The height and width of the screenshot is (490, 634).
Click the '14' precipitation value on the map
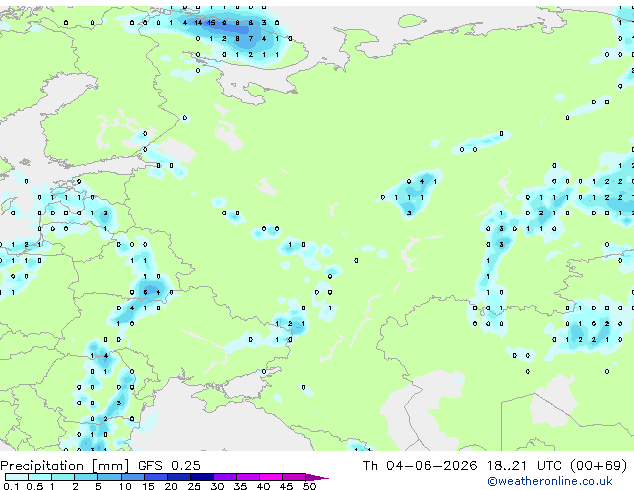click(x=198, y=23)
